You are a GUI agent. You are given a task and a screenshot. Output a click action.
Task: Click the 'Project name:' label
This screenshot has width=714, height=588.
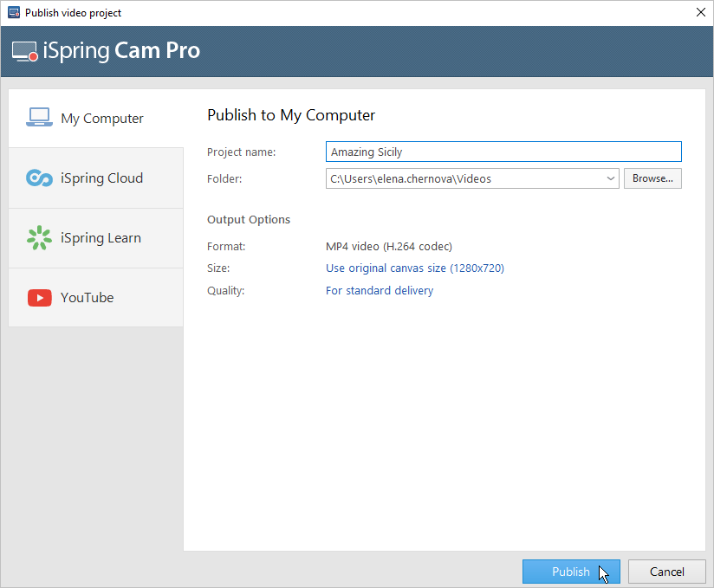click(x=242, y=152)
